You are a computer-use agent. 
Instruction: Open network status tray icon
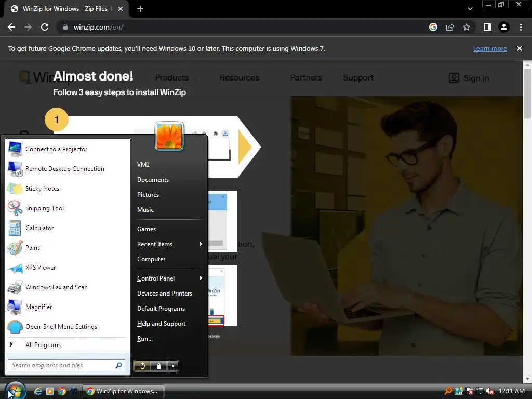(x=480, y=391)
